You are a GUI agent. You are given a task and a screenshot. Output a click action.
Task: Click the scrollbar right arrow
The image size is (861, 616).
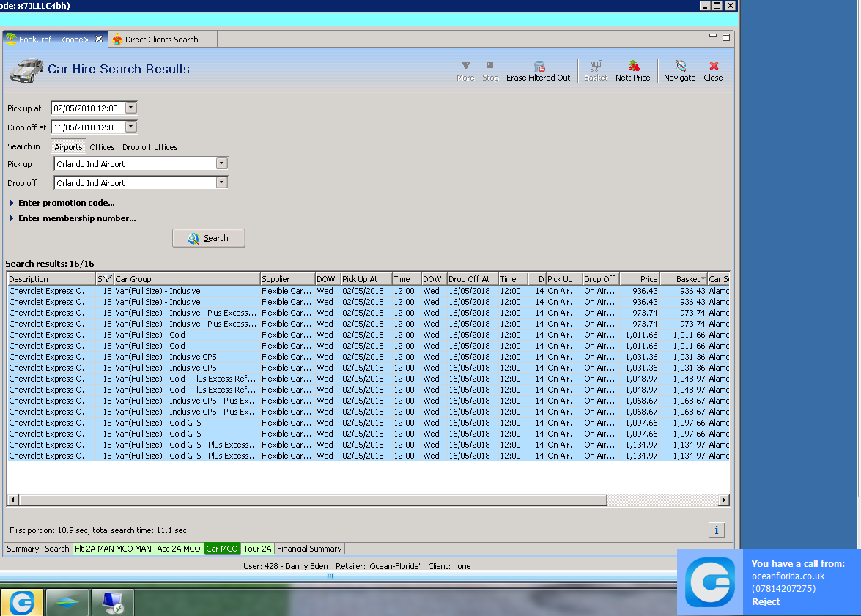point(724,500)
